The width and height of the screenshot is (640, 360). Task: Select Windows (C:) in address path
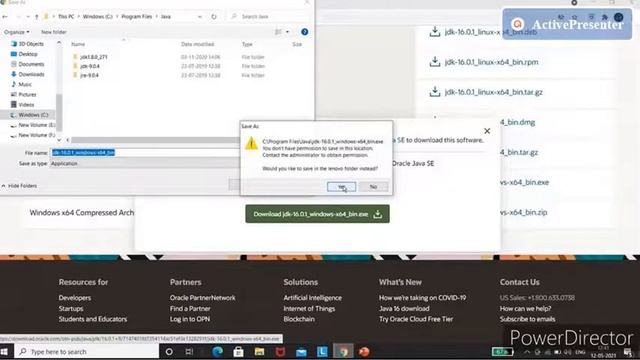coord(98,17)
